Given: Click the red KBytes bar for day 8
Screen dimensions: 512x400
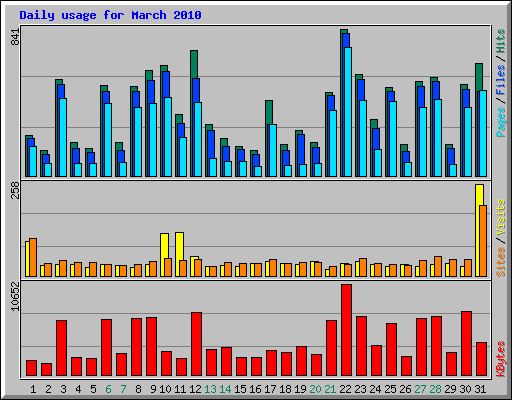Looking at the screenshot, I should (136, 347).
